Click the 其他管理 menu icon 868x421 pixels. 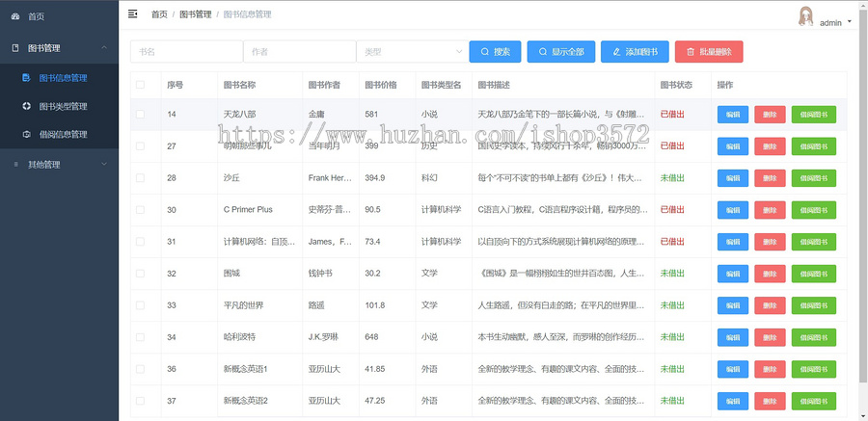15,165
